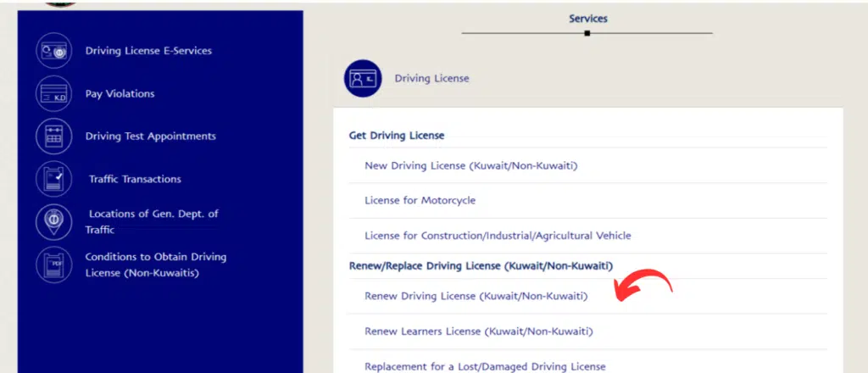The height and width of the screenshot is (373, 868).
Task: Open Pay Violations in sidebar
Action: [x=120, y=93]
